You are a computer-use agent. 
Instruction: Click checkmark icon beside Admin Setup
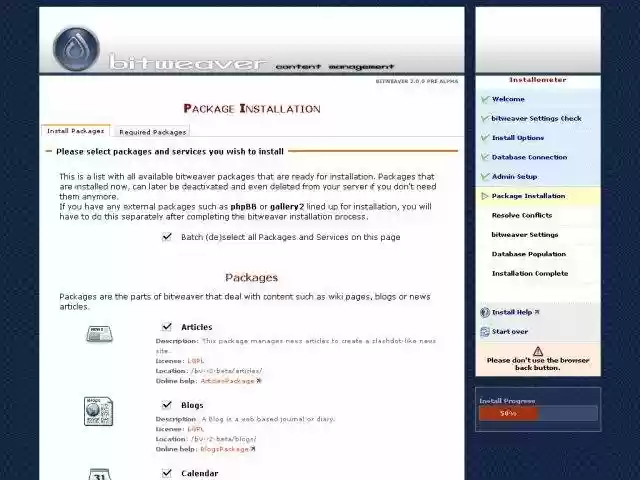coord(485,177)
